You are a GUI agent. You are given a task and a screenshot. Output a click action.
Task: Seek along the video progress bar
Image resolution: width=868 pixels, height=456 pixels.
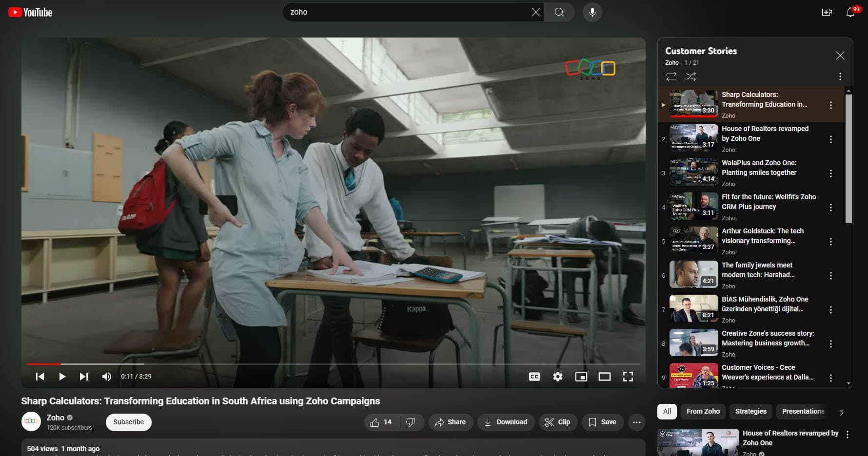(333, 364)
